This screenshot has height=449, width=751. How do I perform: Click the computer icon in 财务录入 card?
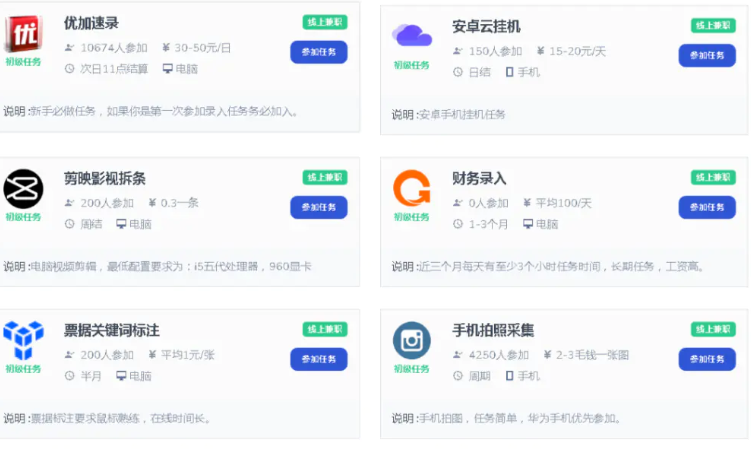coord(528,224)
